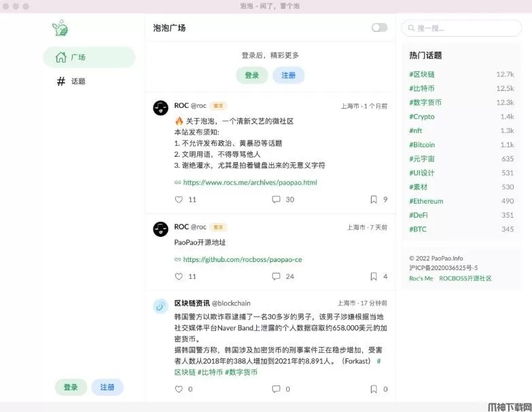Open link rocs.me/archives/paopao.html
Screen dimensions: 532x412
pyautogui.click(x=250, y=183)
